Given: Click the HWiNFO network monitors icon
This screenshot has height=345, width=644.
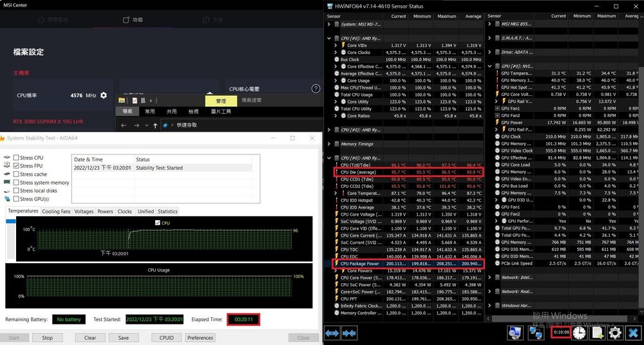Looking at the screenshot, I should click(x=536, y=333).
